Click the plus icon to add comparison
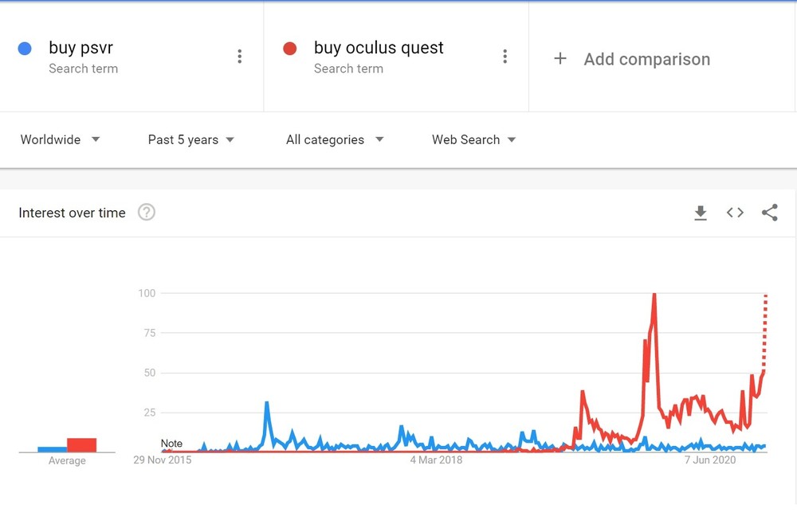The height and width of the screenshot is (532, 797). 560,59
